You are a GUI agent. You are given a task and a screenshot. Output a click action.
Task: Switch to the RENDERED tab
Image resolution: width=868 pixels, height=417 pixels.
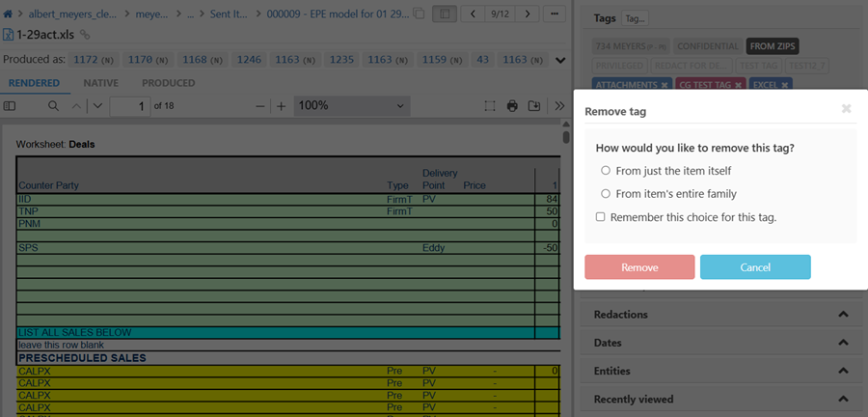pyautogui.click(x=35, y=84)
